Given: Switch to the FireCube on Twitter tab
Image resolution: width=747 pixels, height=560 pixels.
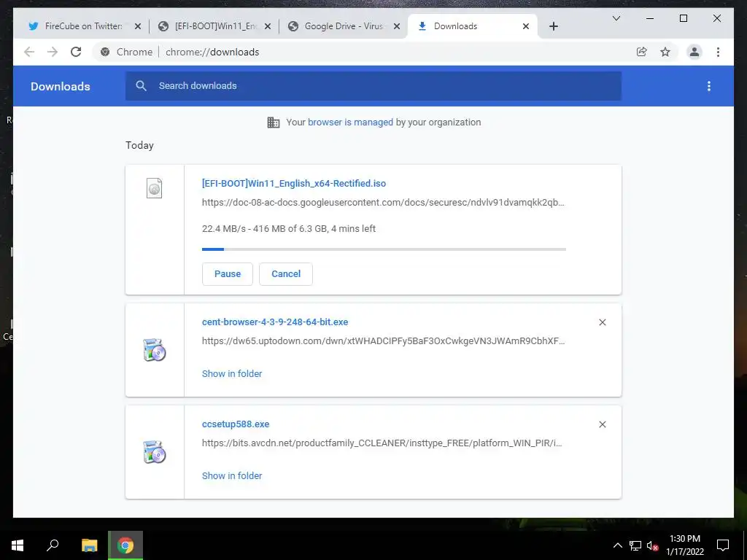Looking at the screenshot, I should coord(83,26).
